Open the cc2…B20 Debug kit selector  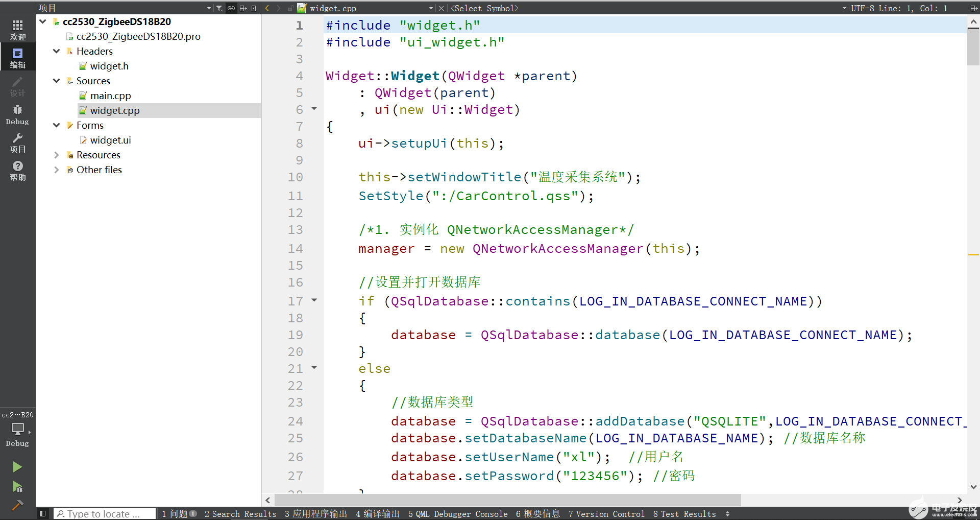[18, 429]
